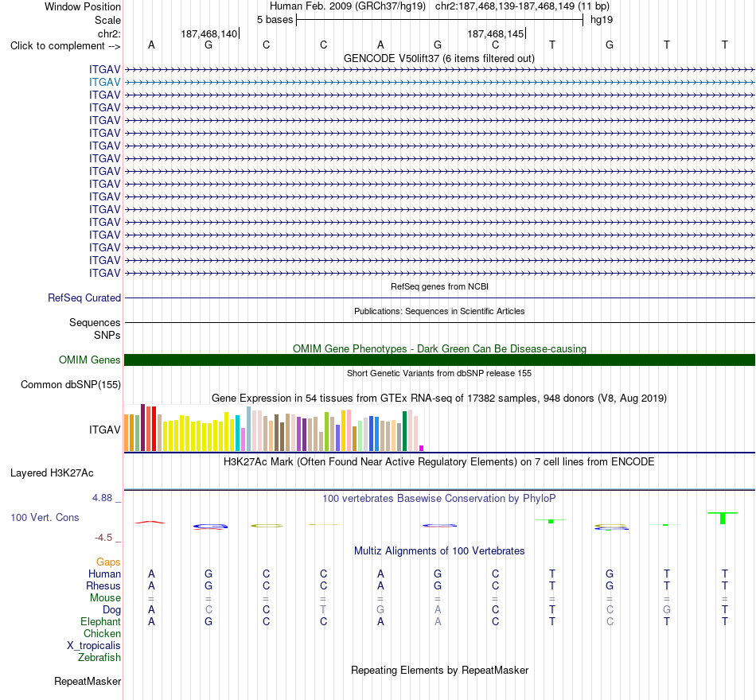Click the 'chr2:' ruler label
Image resolution: width=756 pixels, height=700 pixels.
coord(109,33)
